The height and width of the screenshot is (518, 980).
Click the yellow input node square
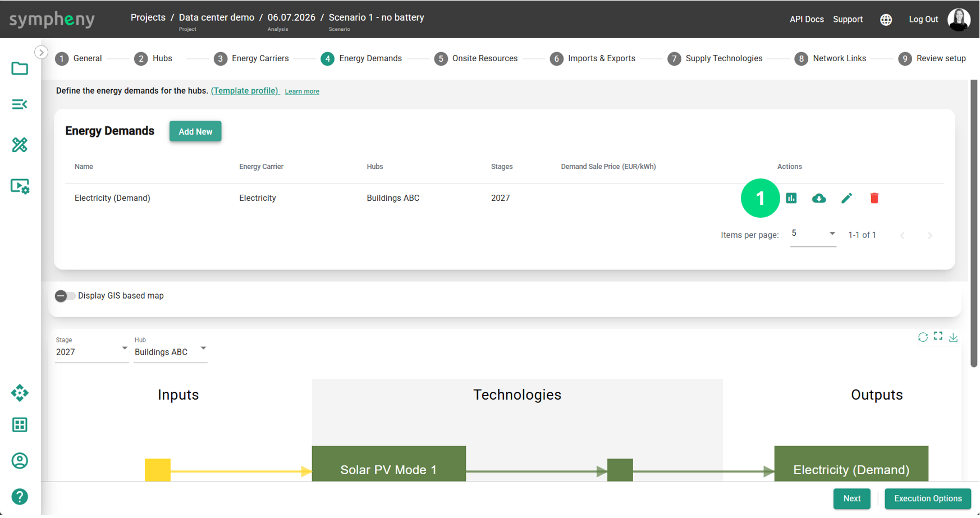point(158,470)
